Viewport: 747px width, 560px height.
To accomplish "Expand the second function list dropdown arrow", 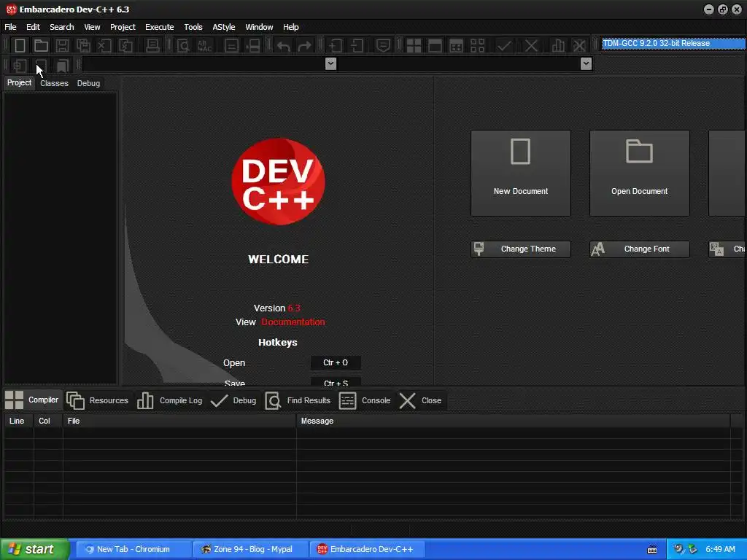I will [x=586, y=63].
